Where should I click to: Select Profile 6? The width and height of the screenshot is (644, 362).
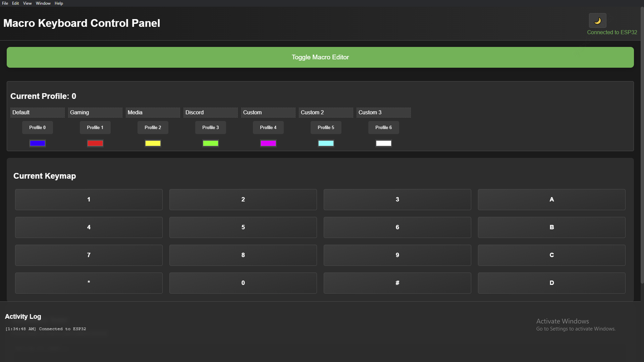(383, 127)
